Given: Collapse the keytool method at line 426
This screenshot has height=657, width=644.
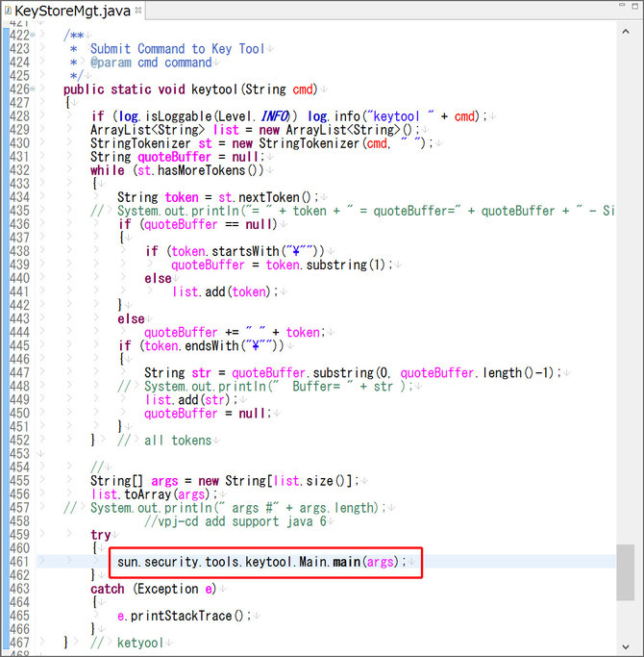Looking at the screenshot, I should tap(33, 88).
